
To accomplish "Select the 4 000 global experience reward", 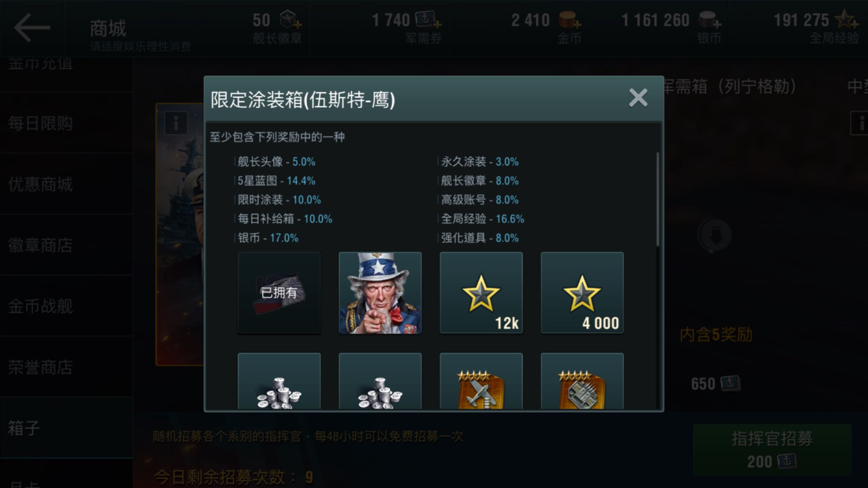I will coord(582,293).
